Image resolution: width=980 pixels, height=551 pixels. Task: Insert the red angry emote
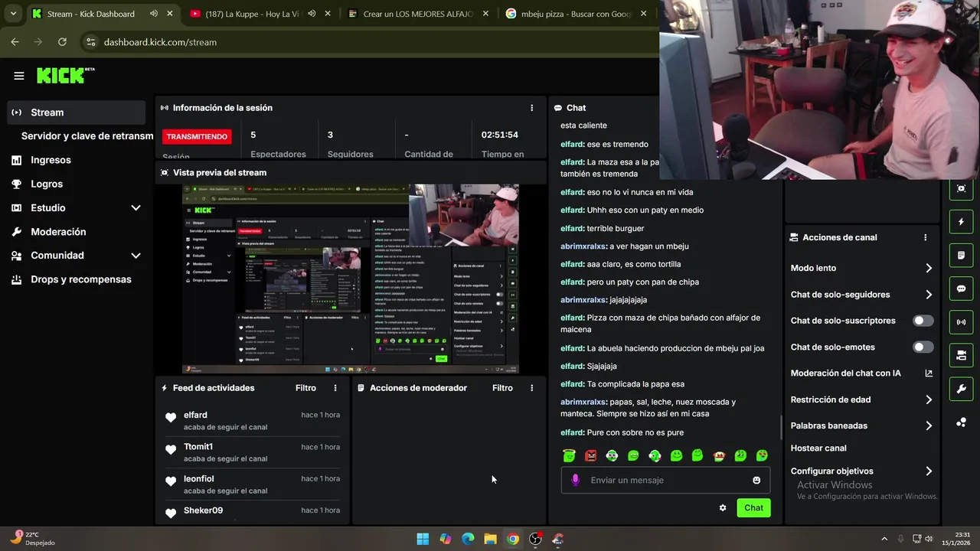pyautogui.click(x=590, y=455)
